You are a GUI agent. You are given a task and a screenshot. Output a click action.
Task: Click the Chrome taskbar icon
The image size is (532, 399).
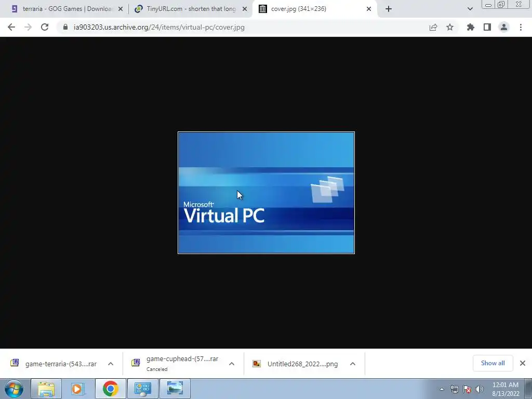point(110,389)
